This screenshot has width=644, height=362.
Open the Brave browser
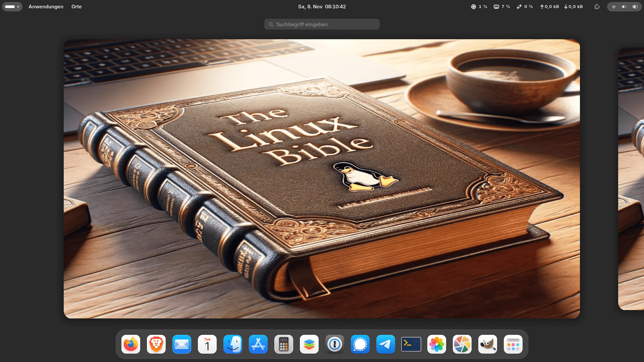(156, 344)
